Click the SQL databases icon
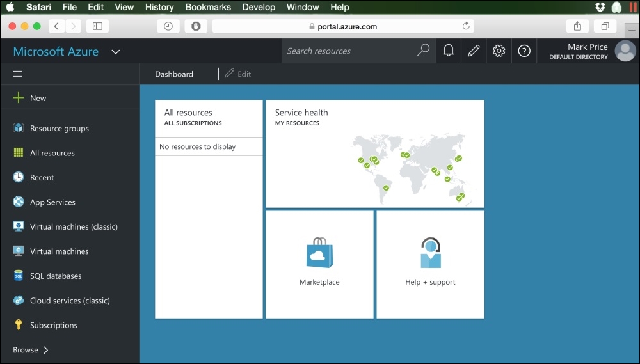This screenshot has height=364, width=640. point(19,276)
